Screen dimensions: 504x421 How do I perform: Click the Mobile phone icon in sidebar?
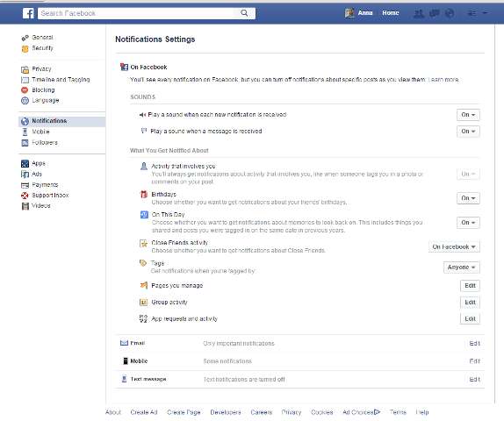point(25,132)
